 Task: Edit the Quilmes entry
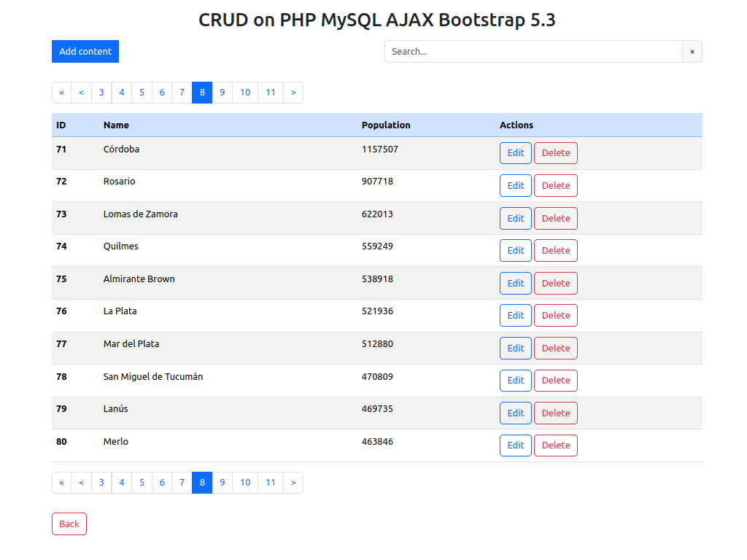[515, 250]
